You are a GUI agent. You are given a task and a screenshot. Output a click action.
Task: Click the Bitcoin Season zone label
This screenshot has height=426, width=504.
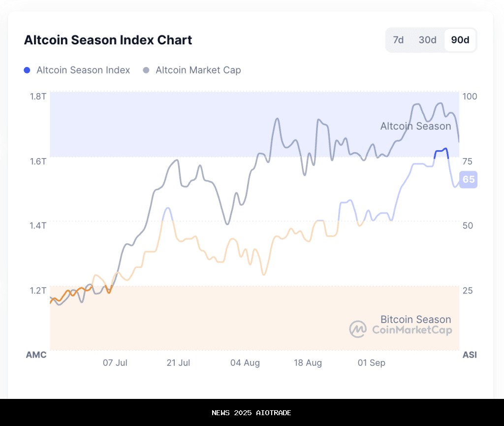[x=415, y=319]
